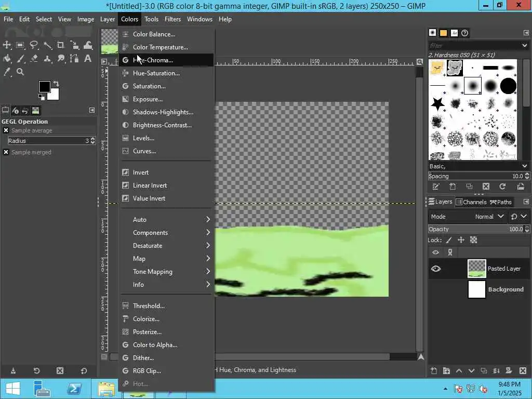532x399 pixels.
Task: Select the Zoom magnifier tool
Action: tap(20, 72)
